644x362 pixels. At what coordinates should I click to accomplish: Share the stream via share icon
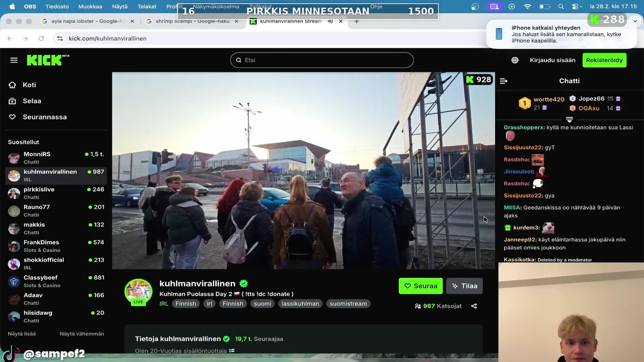474,306
